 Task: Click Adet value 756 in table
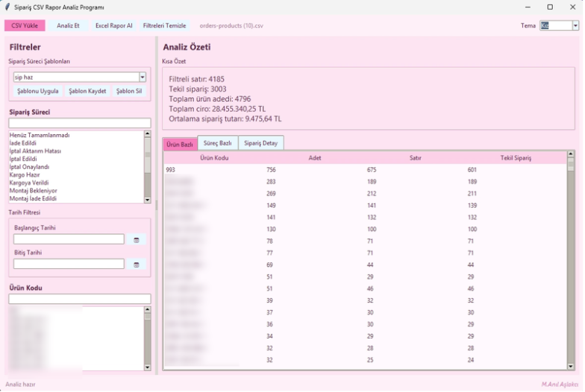pyautogui.click(x=272, y=170)
